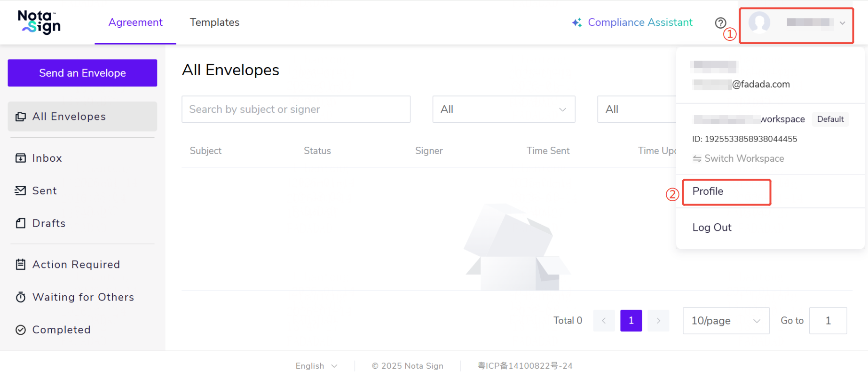This screenshot has width=868, height=379.
Task: Click the Nota Sign logo
Action: 39,23
